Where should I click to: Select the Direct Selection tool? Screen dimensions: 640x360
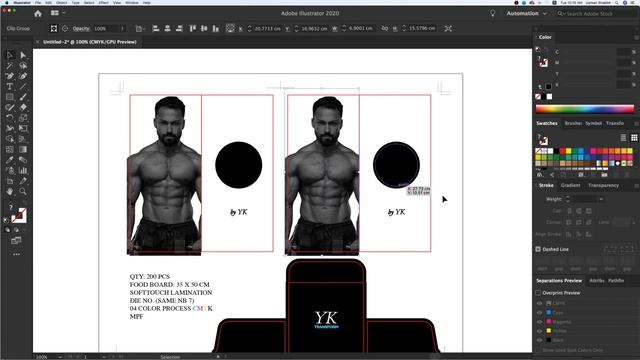coord(23,55)
